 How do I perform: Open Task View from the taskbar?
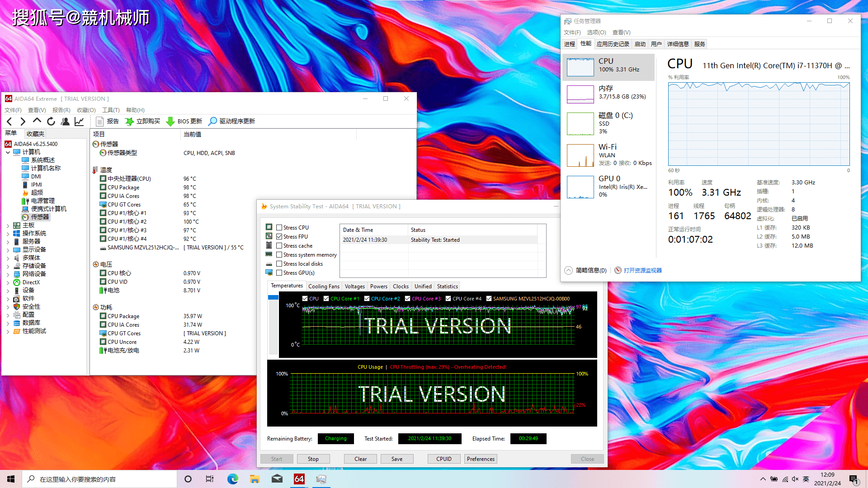coord(210,479)
